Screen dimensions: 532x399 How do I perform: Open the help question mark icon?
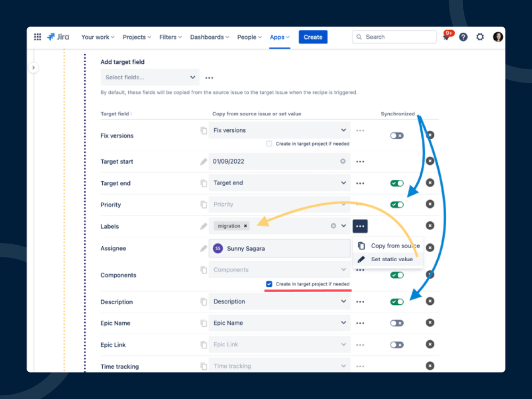pos(463,37)
